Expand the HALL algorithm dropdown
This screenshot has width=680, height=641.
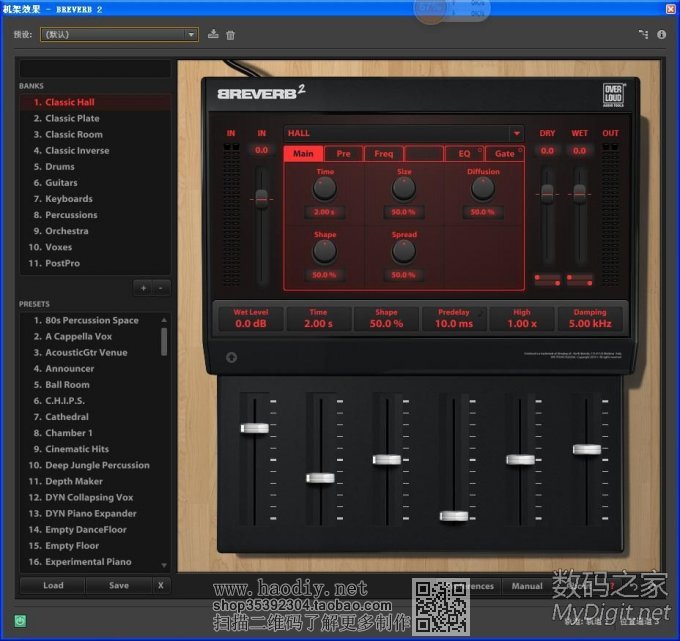(x=516, y=133)
